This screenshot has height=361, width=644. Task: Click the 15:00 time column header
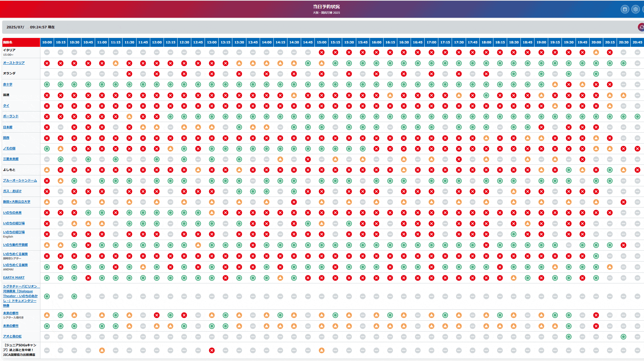coord(321,42)
